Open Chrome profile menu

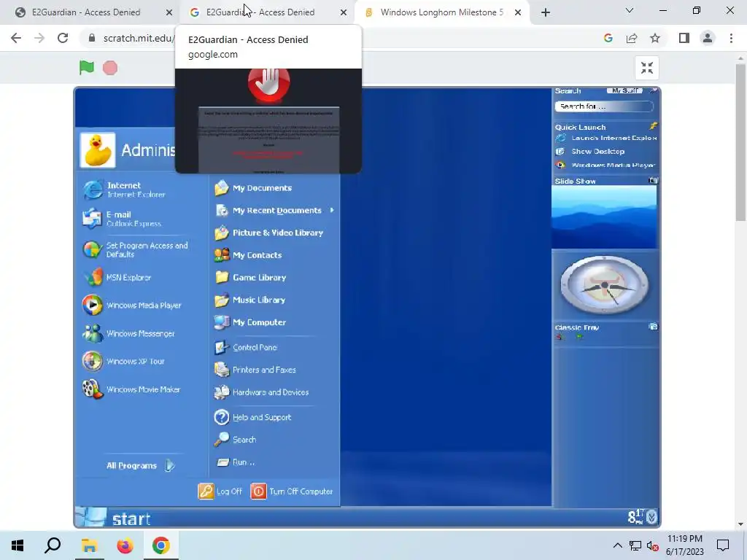point(708,38)
